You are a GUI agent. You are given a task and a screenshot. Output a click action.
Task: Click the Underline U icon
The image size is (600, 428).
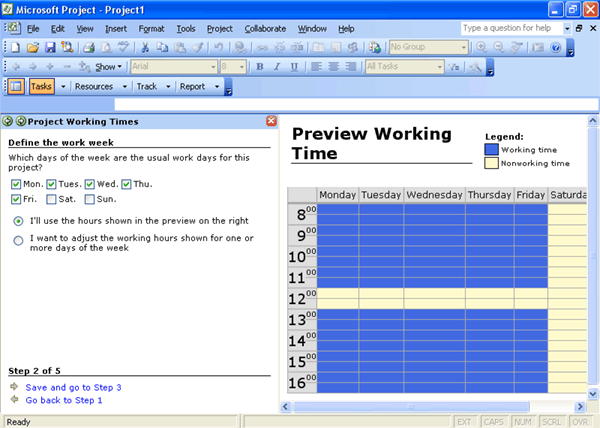(x=294, y=67)
